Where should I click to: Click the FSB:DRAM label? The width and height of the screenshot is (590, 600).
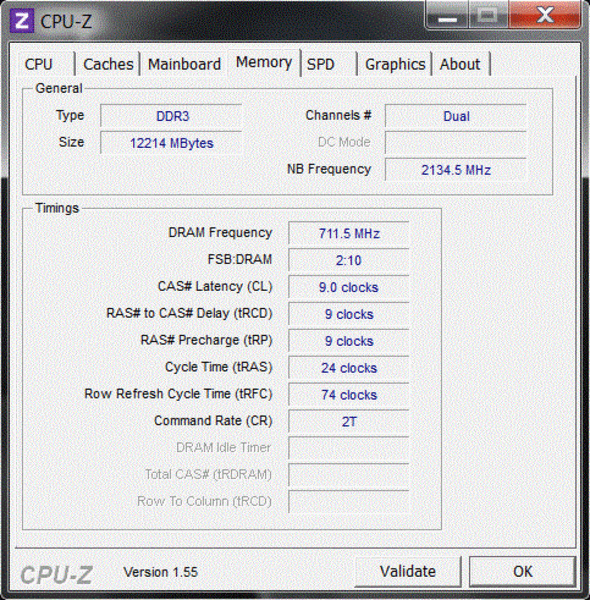click(x=240, y=259)
